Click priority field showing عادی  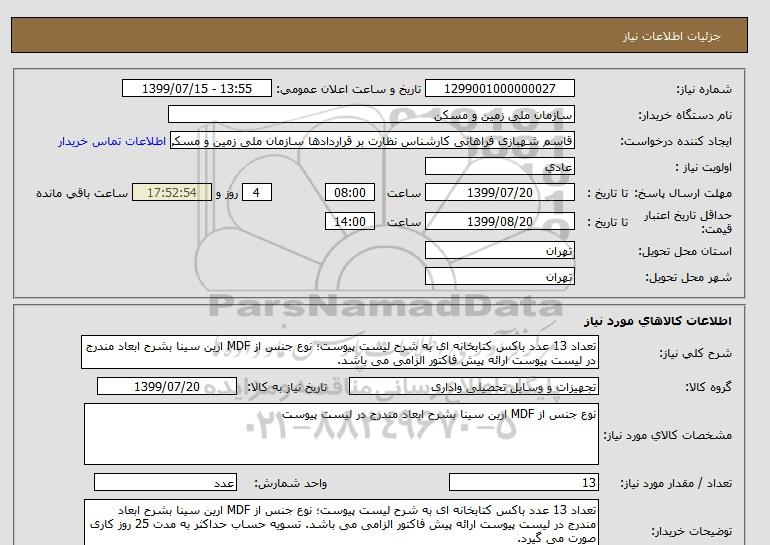(499, 166)
